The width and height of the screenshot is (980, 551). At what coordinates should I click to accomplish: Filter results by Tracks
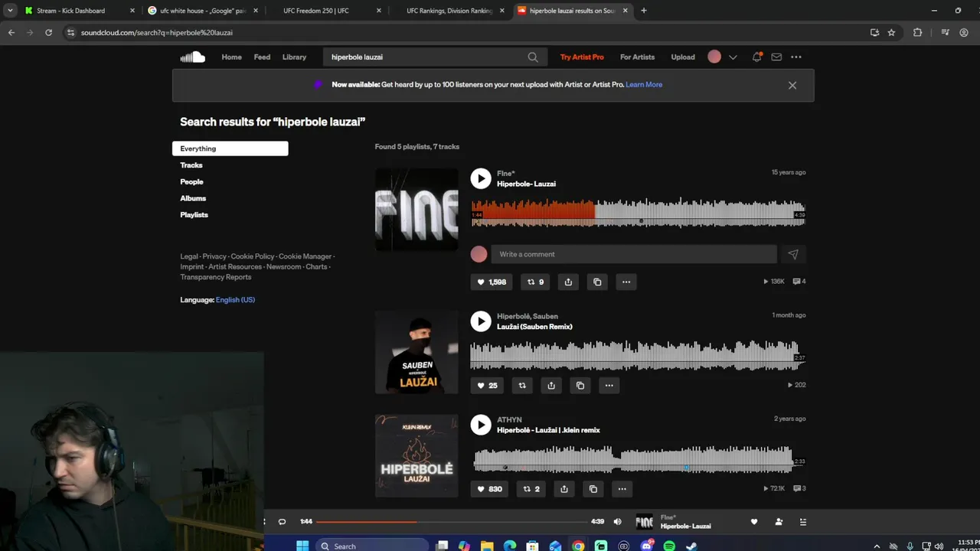pyautogui.click(x=191, y=165)
